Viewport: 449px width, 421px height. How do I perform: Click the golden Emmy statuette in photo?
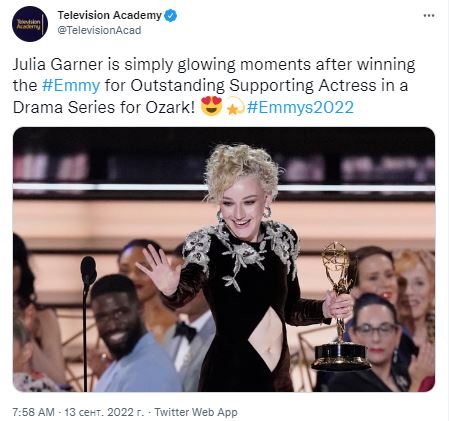pyautogui.click(x=339, y=306)
